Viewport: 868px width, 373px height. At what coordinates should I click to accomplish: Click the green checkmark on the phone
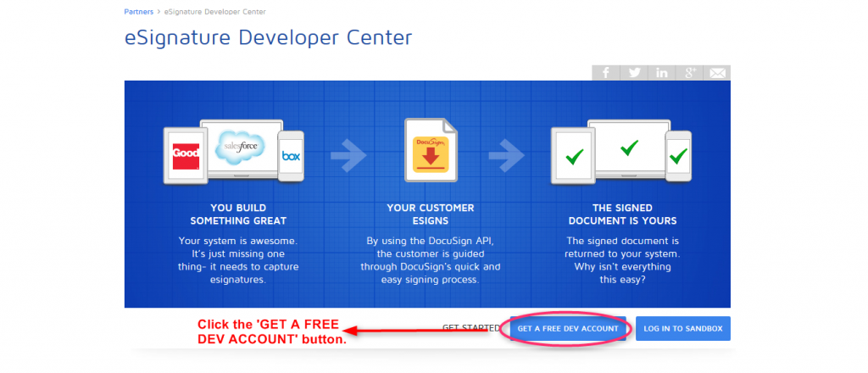point(677,157)
